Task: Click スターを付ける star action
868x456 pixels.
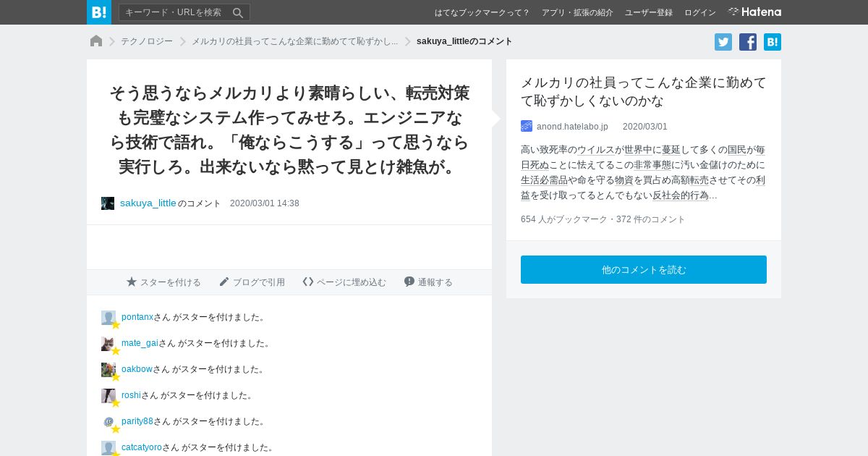Action: (x=163, y=282)
